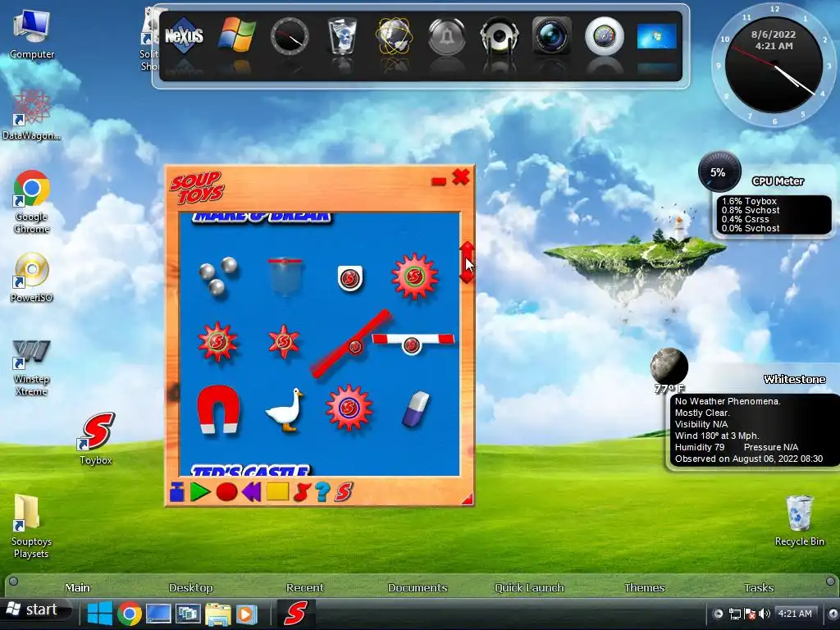
Task: Click the toybox resize corner triangle
Action: [468, 500]
